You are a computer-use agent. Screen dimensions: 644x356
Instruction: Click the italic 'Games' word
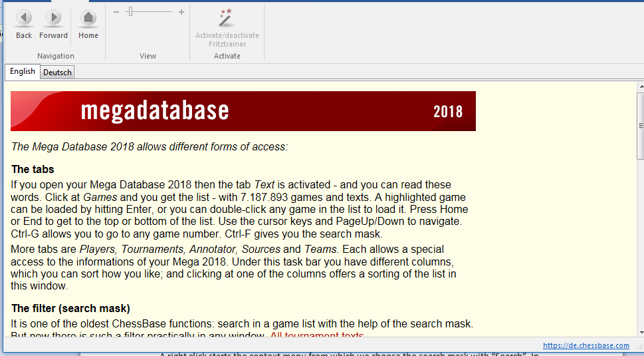point(100,198)
